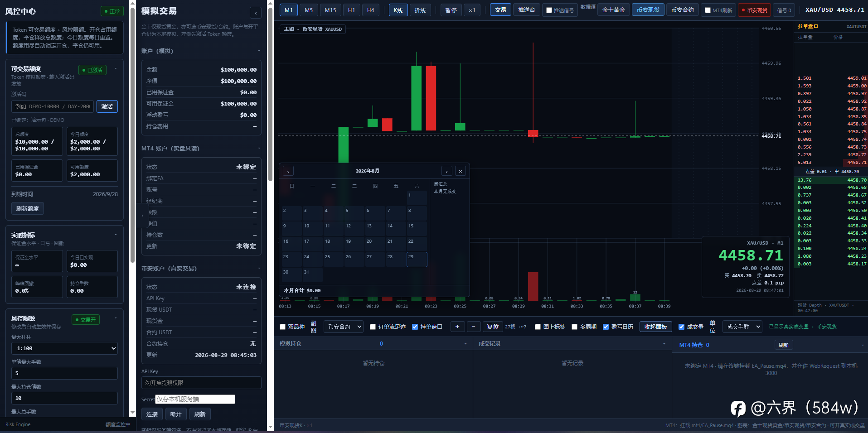Image resolution: width=868 pixels, height=433 pixels.
Task: Click the Secret input field
Action: tap(195, 399)
